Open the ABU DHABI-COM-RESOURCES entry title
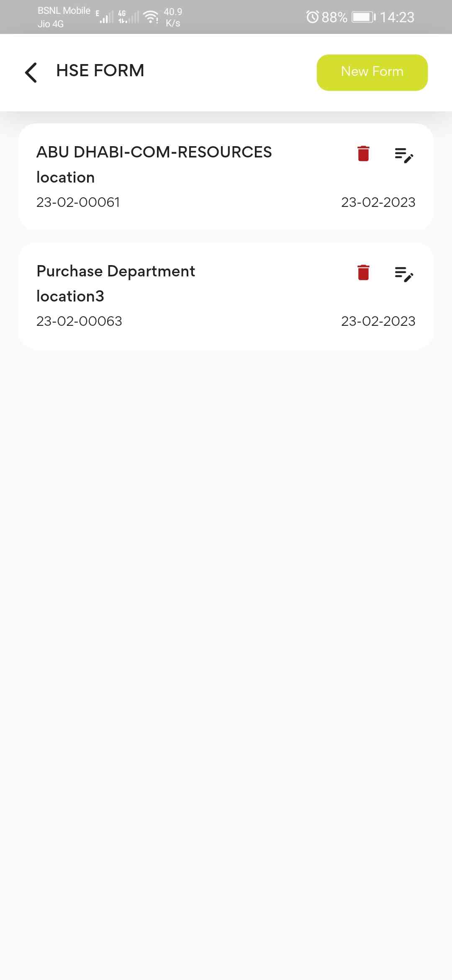 154,152
